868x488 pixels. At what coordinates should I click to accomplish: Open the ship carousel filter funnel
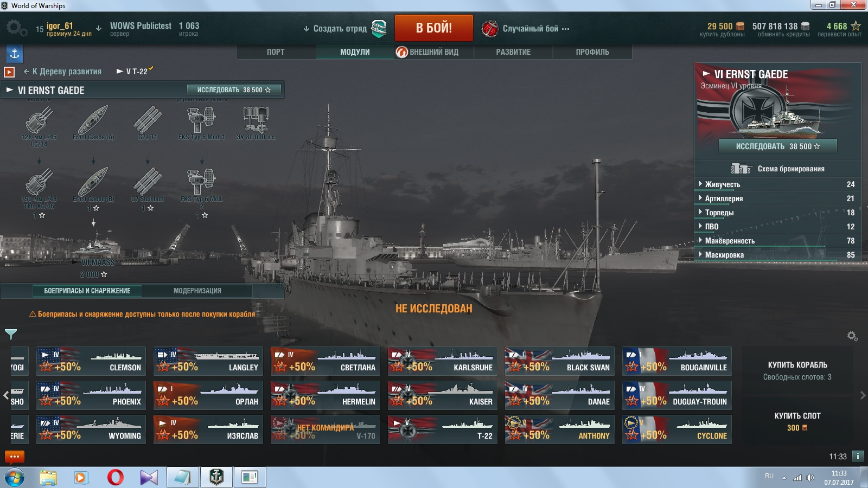11,333
